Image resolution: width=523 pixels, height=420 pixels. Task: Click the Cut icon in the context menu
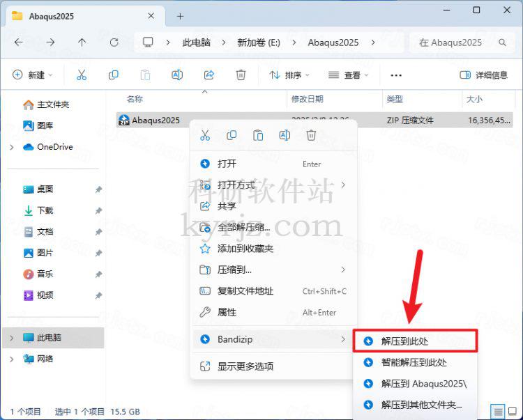click(x=205, y=136)
